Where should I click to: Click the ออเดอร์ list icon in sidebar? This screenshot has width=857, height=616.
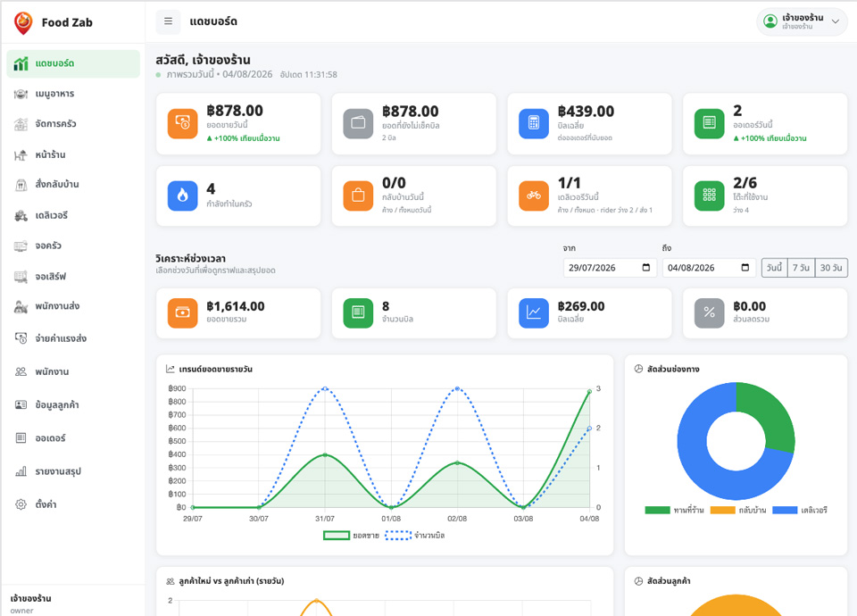pyautogui.click(x=21, y=437)
